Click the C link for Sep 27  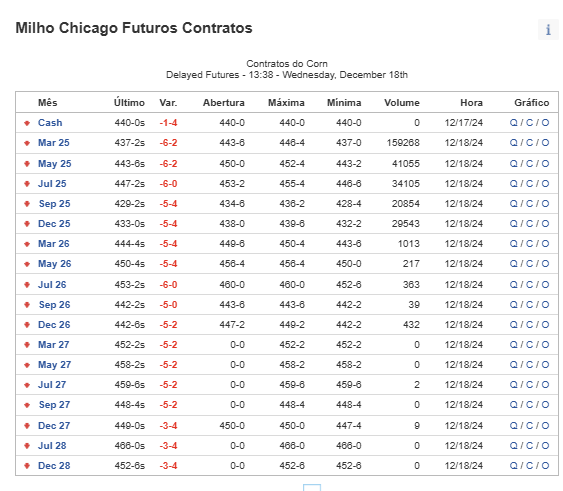tap(529, 404)
